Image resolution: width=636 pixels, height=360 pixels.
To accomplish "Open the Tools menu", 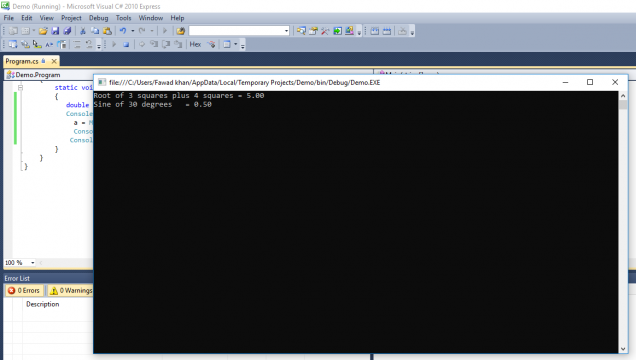I will point(123,18).
